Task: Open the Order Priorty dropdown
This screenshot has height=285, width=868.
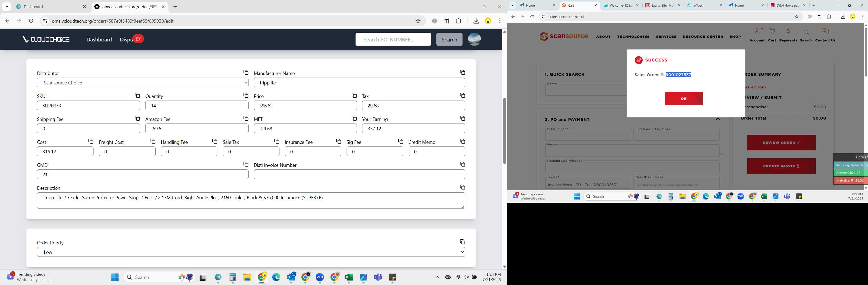Action: (251, 252)
